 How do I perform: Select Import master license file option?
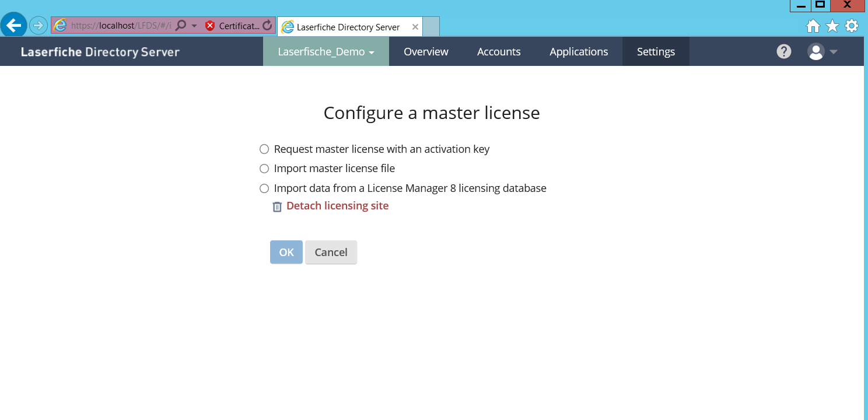(264, 169)
